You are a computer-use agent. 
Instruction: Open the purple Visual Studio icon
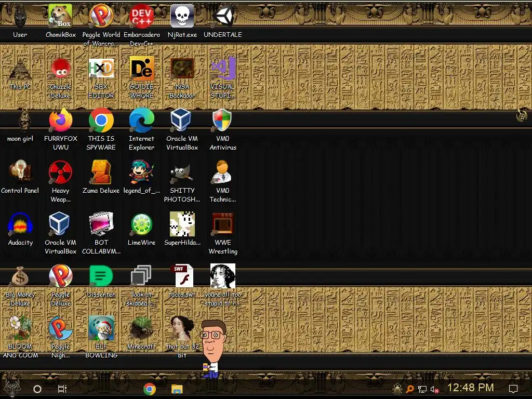point(223,69)
